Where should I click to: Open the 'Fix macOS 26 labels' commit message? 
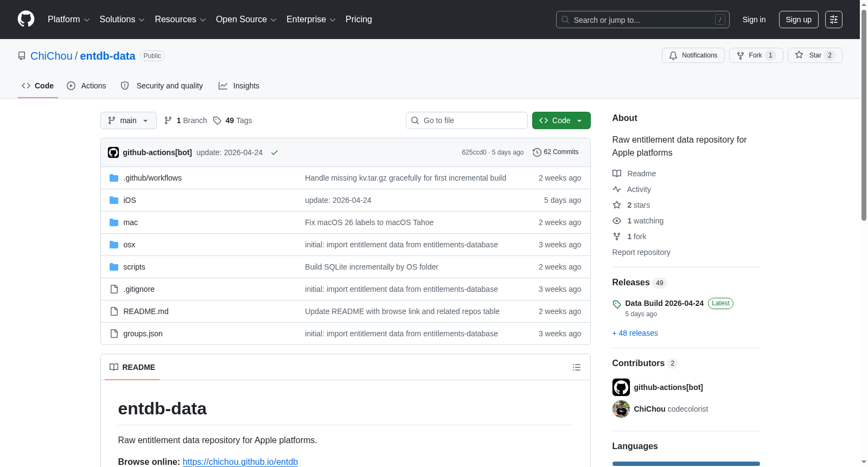[x=369, y=222]
